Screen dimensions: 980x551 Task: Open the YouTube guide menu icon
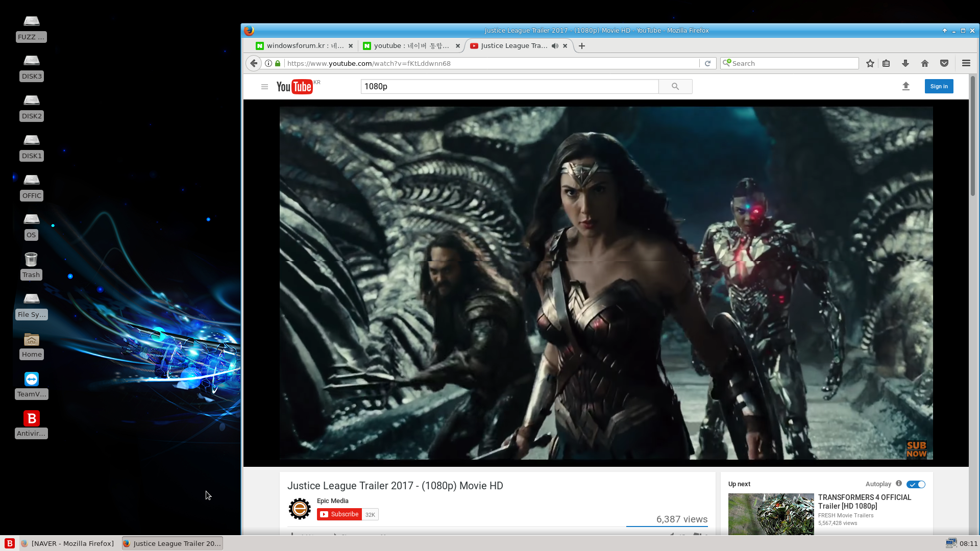264,87
